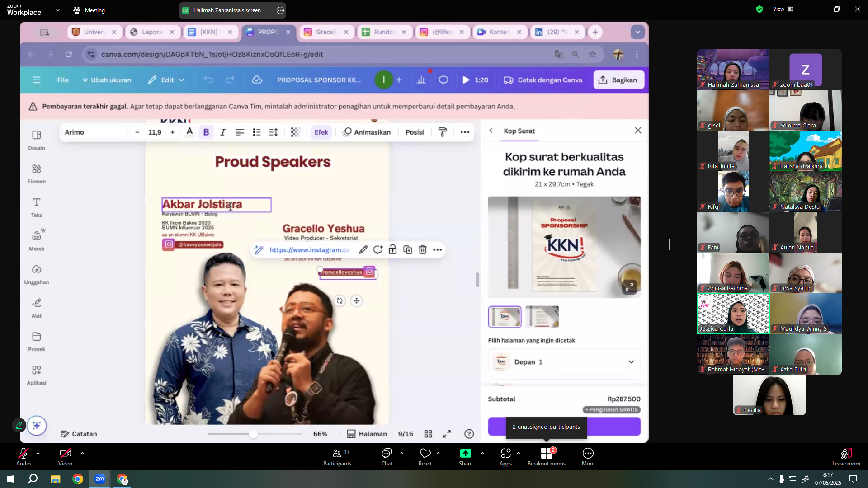This screenshot has height=488, width=868.
Task: Open the Merek brand panel
Action: pyautogui.click(x=37, y=241)
